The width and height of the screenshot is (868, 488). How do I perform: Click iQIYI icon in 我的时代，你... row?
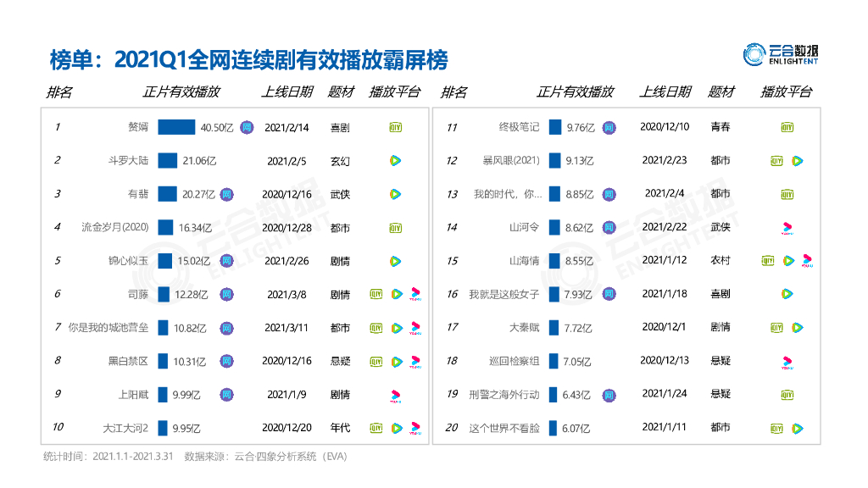(787, 194)
